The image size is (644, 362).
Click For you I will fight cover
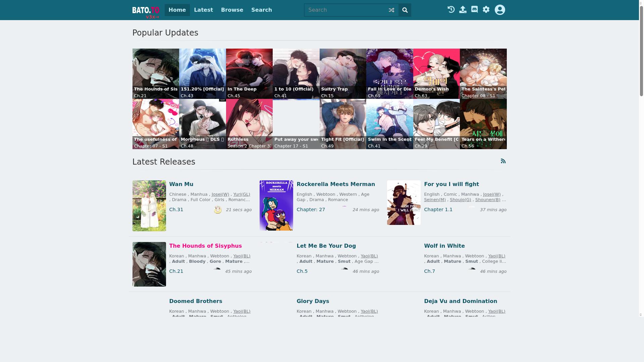[x=404, y=202]
